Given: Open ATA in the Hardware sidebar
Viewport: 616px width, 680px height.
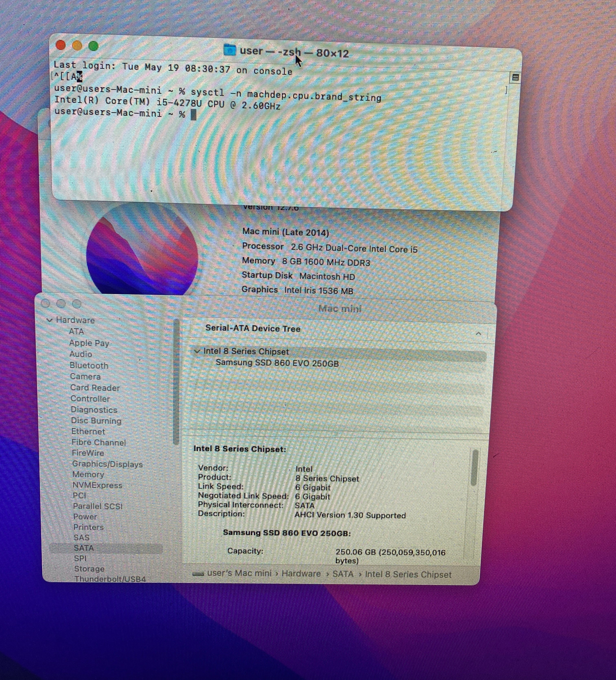Looking at the screenshot, I should 77,332.
